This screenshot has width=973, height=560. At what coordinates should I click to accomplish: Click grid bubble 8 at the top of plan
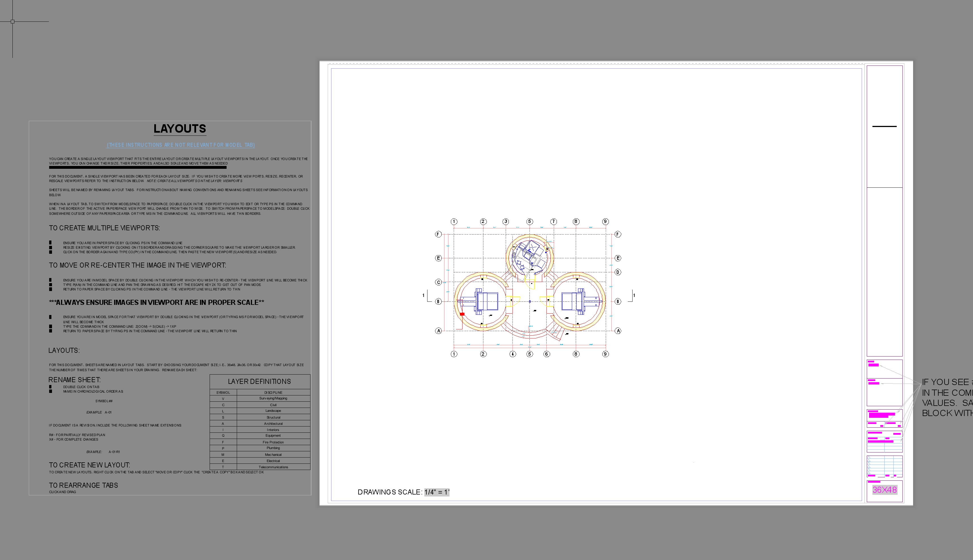[x=575, y=222]
